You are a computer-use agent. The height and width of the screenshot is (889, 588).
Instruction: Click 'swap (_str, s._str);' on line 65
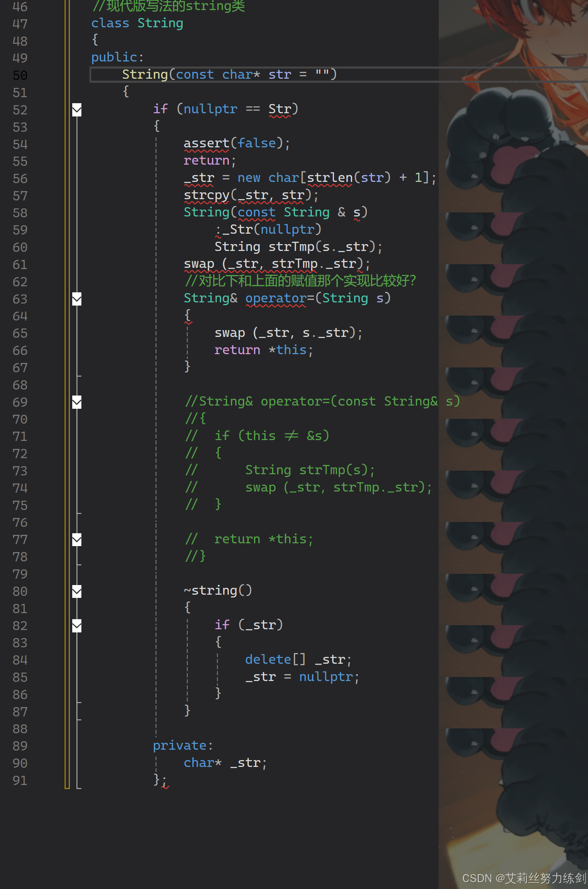click(289, 333)
